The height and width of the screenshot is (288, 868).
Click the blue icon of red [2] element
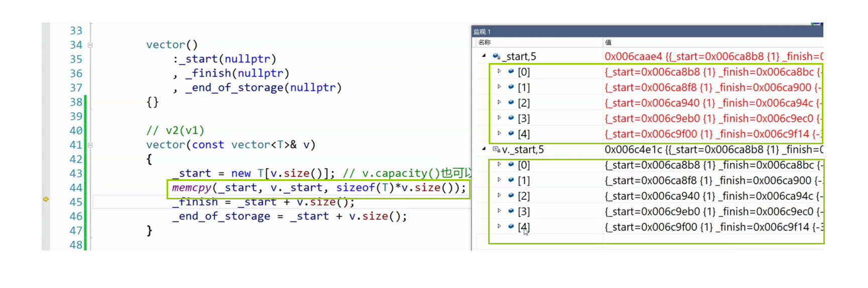click(511, 103)
